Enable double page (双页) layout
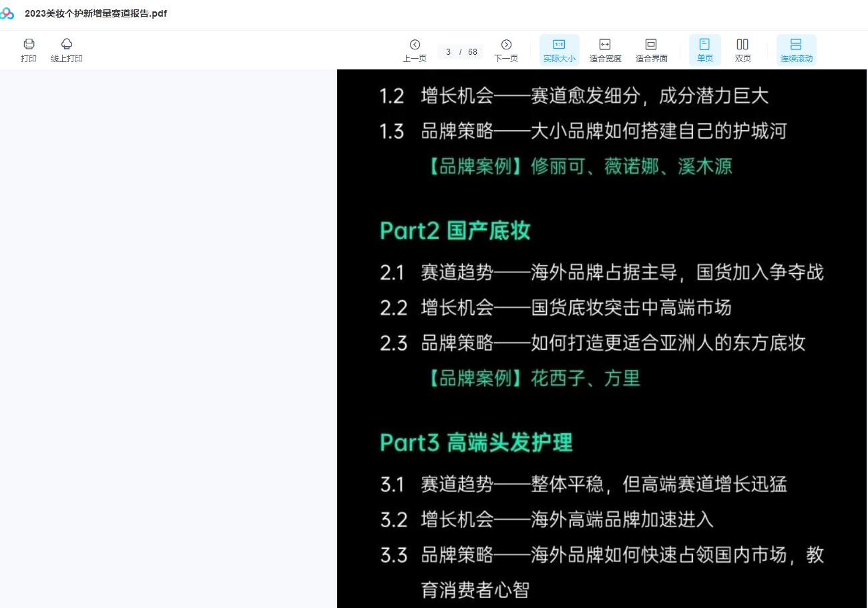Screen dimensions: 868x608 pyautogui.click(x=742, y=49)
